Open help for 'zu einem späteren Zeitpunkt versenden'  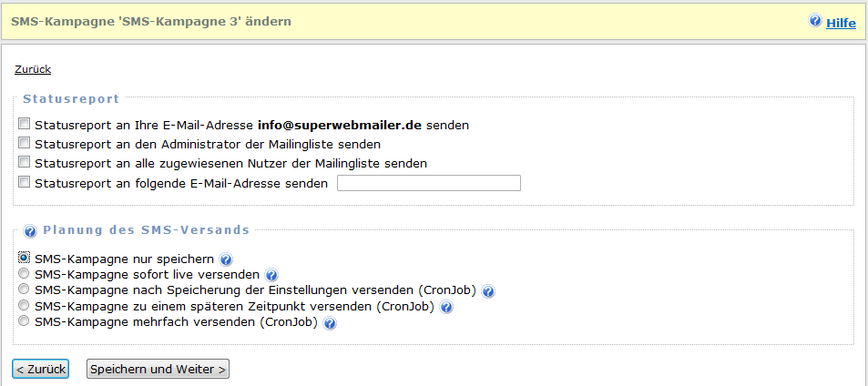pyautogui.click(x=446, y=308)
